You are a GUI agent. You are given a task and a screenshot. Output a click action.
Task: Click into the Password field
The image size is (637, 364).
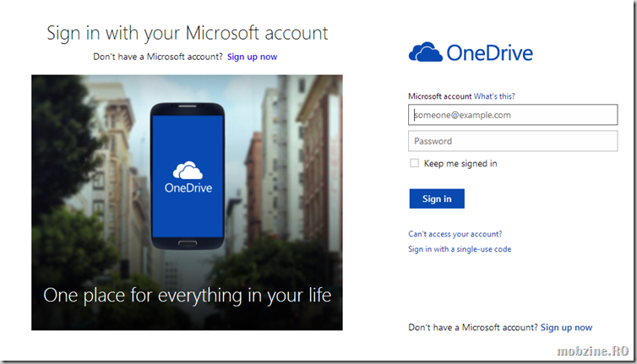513,141
